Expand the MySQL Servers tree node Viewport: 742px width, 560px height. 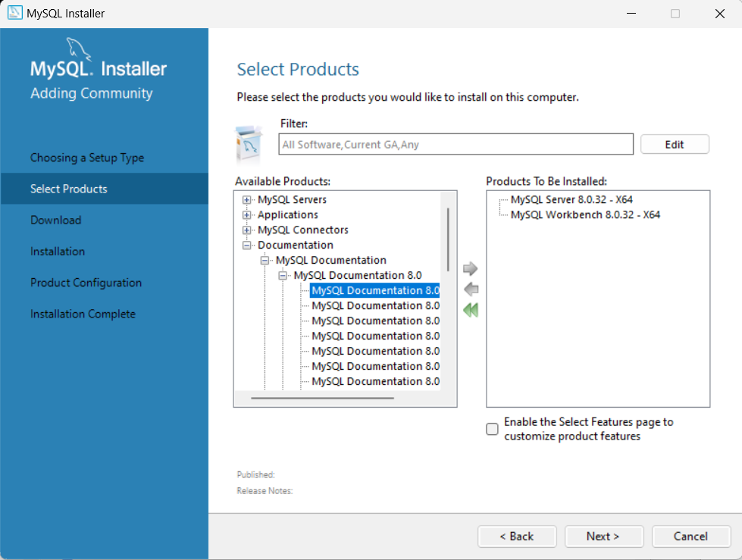[x=246, y=200]
